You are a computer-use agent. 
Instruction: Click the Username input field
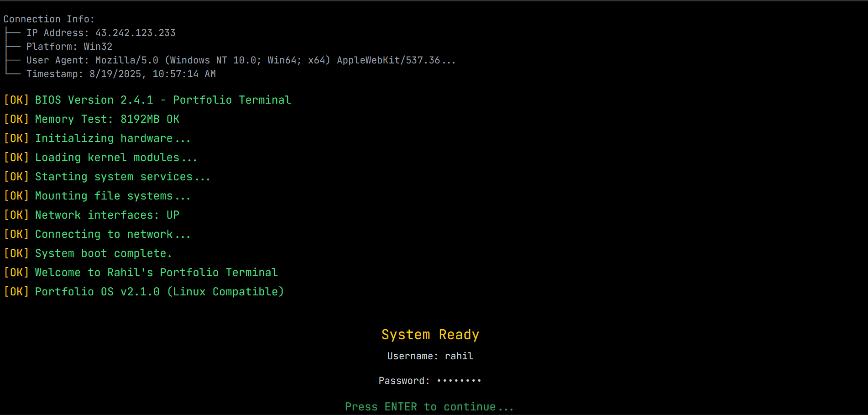coord(459,356)
